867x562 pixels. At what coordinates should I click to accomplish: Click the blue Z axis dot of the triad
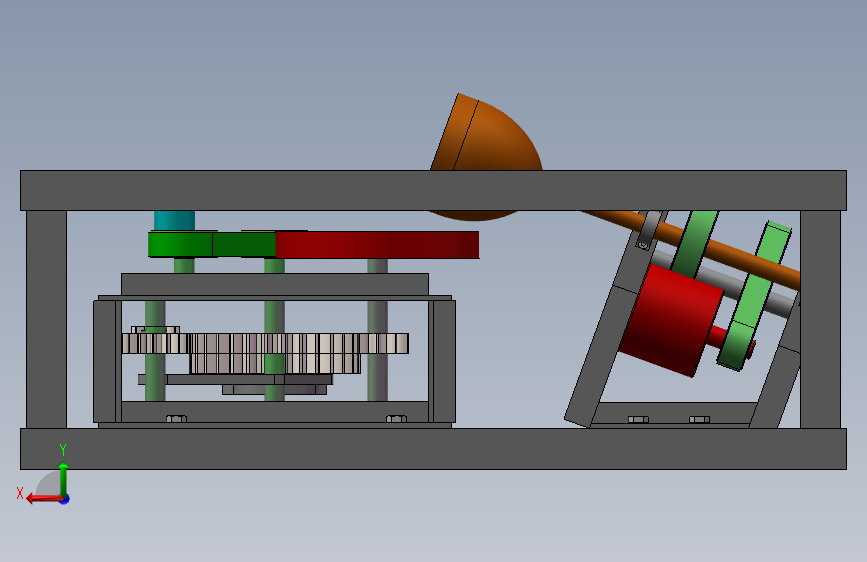click(x=65, y=499)
